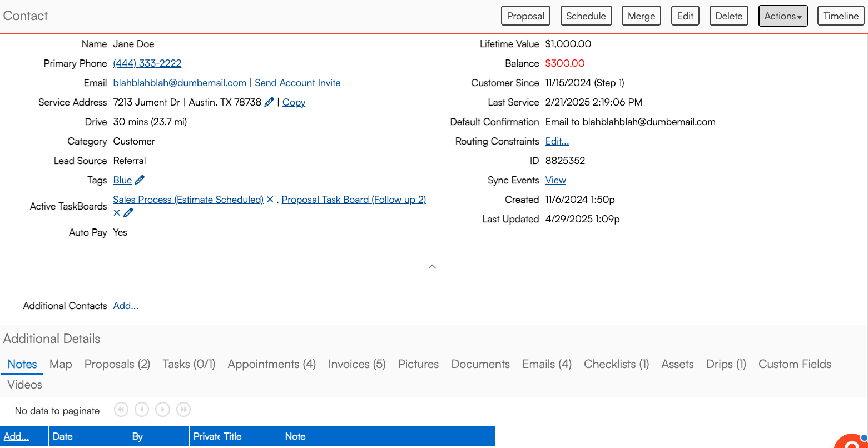Click the pencil icon beside Blue tag
Screen dimensions: 868x448
point(140,180)
